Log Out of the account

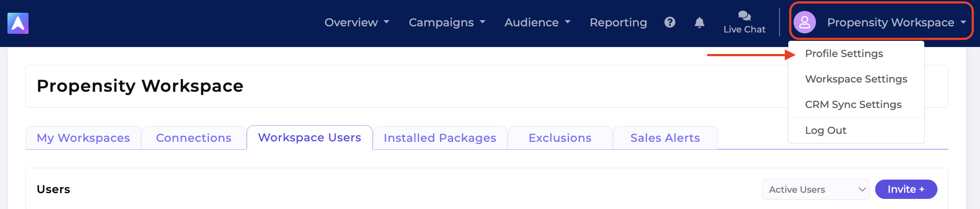826,130
